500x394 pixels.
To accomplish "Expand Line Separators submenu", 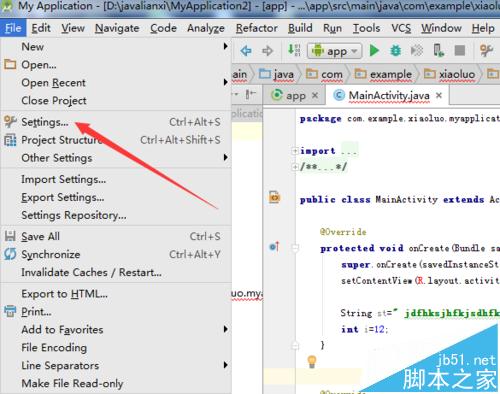I will click(x=116, y=365).
